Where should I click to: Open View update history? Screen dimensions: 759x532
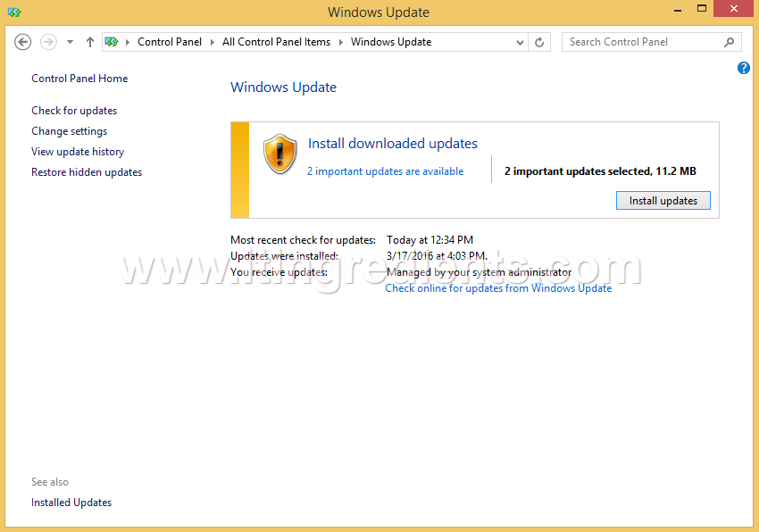pyautogui.click(x=77, y=151)
